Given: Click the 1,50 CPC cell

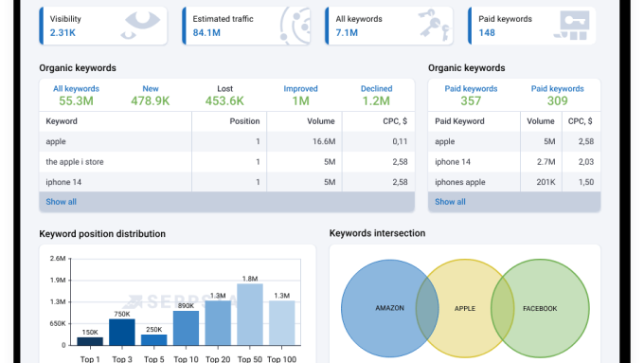Looking at the screenshot, I should 586,182.
